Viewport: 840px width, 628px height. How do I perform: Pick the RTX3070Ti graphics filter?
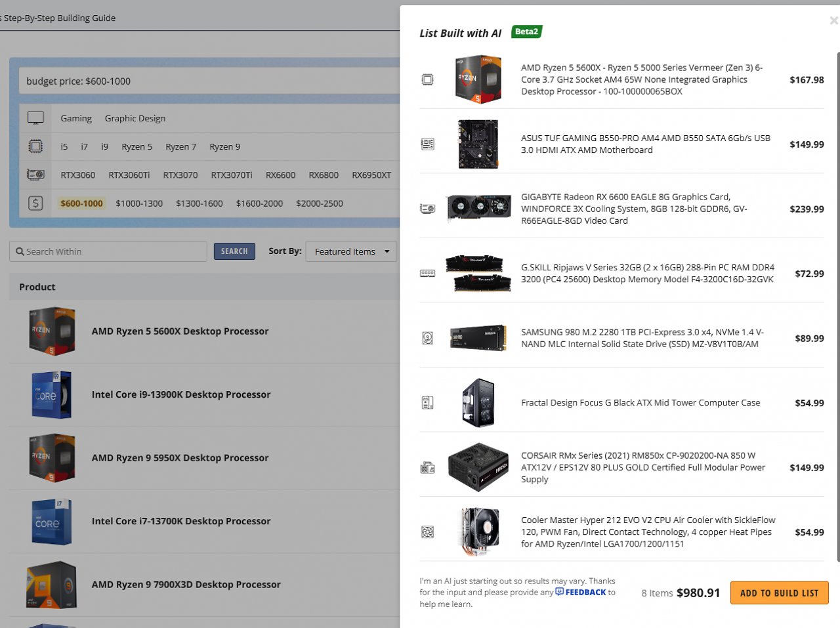[x=231, y=175]
